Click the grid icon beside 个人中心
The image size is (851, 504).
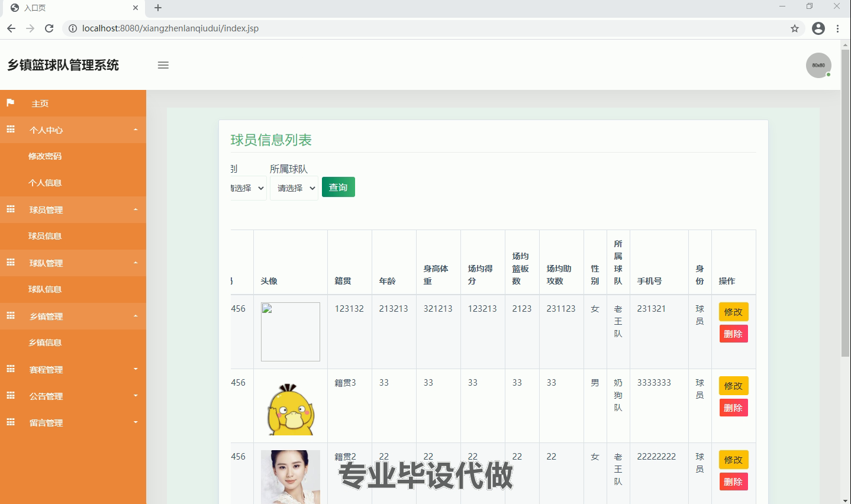pyautogui.click(x=11, y=130)
